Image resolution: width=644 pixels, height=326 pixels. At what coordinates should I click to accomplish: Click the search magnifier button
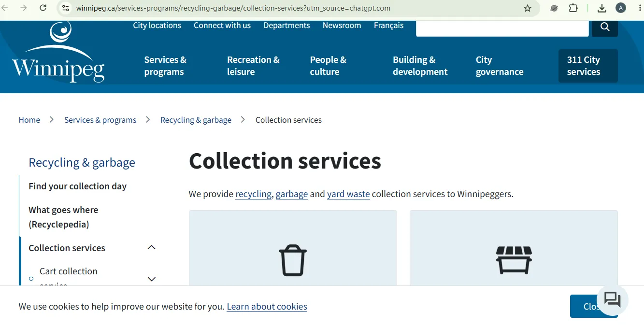[x=605, y=28]
